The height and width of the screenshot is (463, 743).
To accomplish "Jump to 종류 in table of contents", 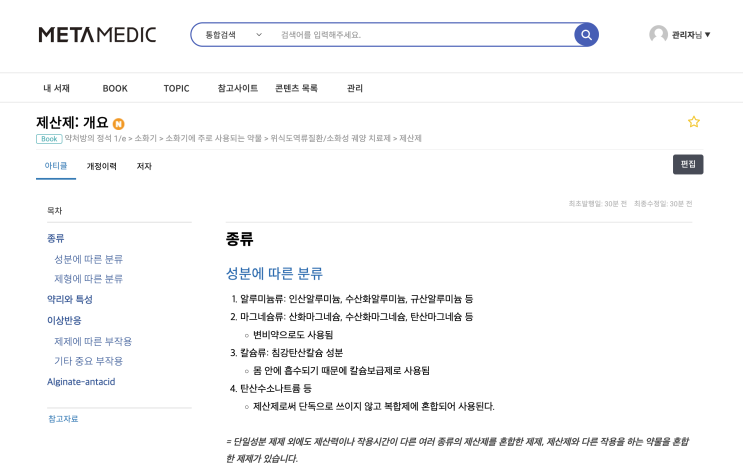I will pos(55,238).
